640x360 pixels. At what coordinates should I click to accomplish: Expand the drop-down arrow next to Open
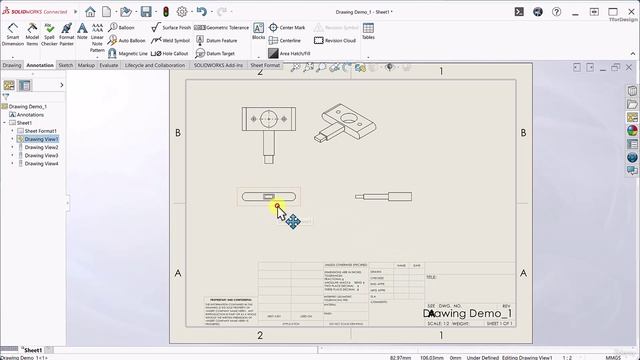click(x=136, y=12)
